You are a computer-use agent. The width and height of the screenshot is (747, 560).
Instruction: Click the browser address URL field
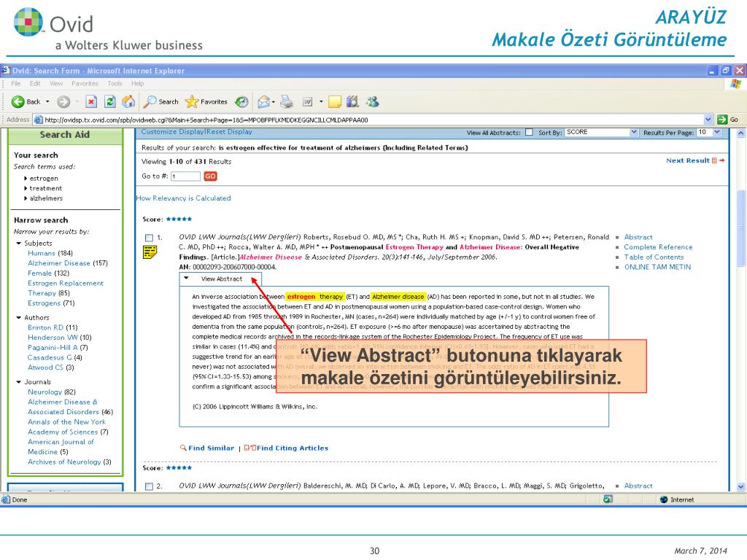point(373,120)
